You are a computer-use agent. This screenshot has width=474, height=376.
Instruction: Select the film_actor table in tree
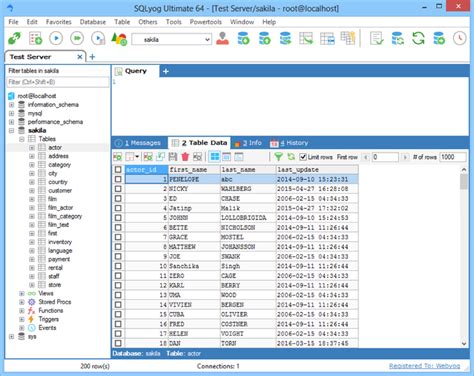tap(60, 208)
